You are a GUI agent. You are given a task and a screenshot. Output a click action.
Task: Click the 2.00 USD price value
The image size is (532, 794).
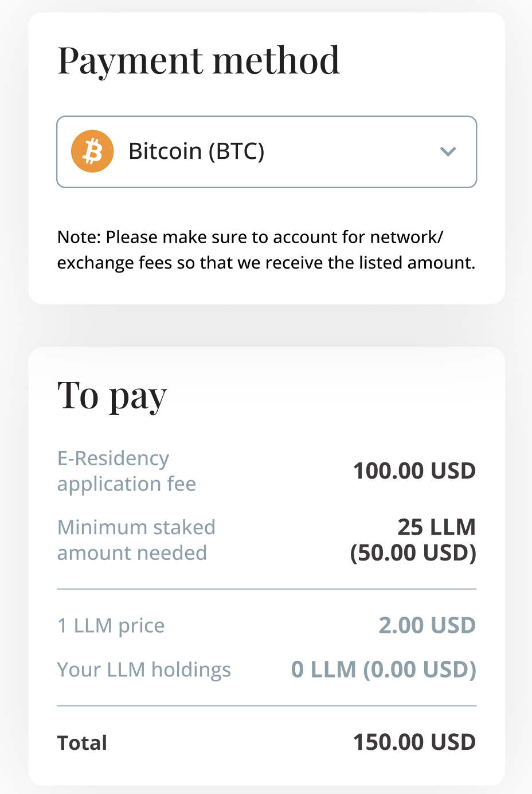(x=427, y=625)
